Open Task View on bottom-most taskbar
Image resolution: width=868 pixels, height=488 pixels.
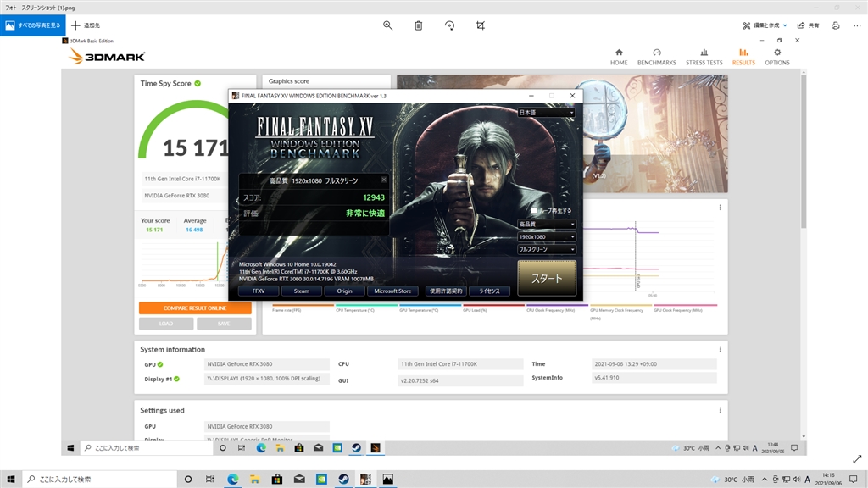click(210, 480)
